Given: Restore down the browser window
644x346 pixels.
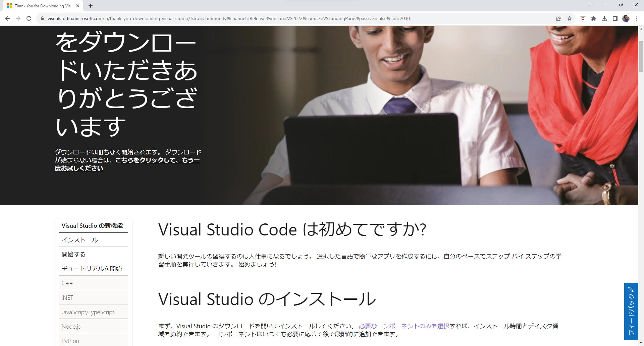Looking at the screenshot, I should click(621, 5).
